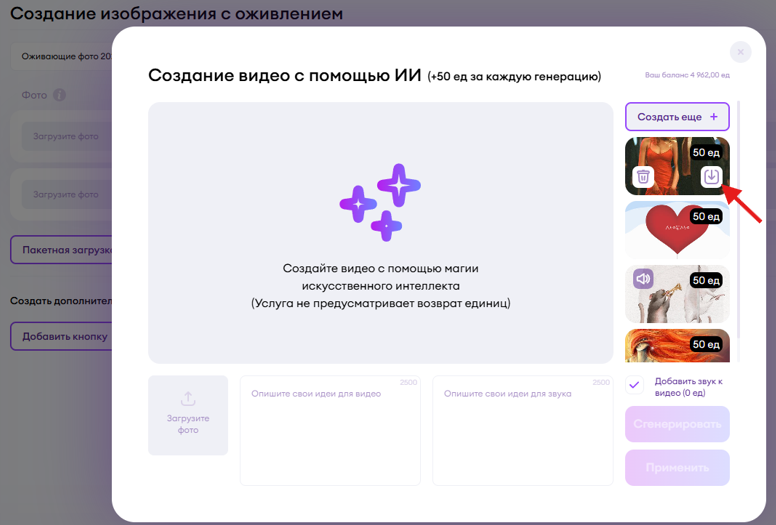Click the plus icon in Создать еще
Viewport: 776px width, 525px height.
coord(713,117)
